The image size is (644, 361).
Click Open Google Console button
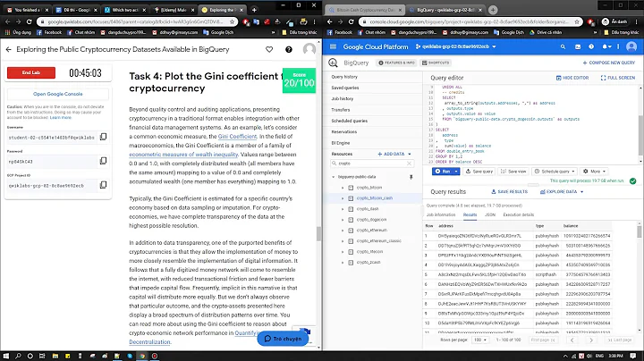(x=58, y=94)
